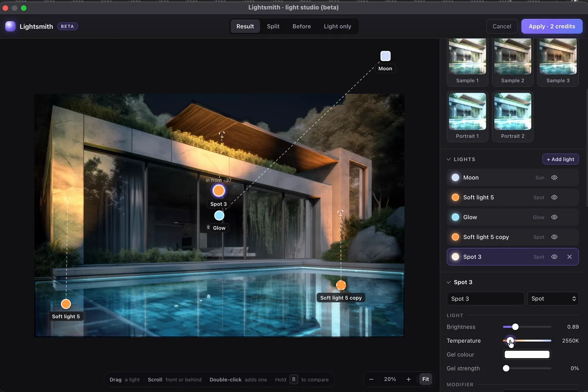Toggle visibility of Spot 3 light
The height and width of the screenshot is (392, 588).
[554, 257]
